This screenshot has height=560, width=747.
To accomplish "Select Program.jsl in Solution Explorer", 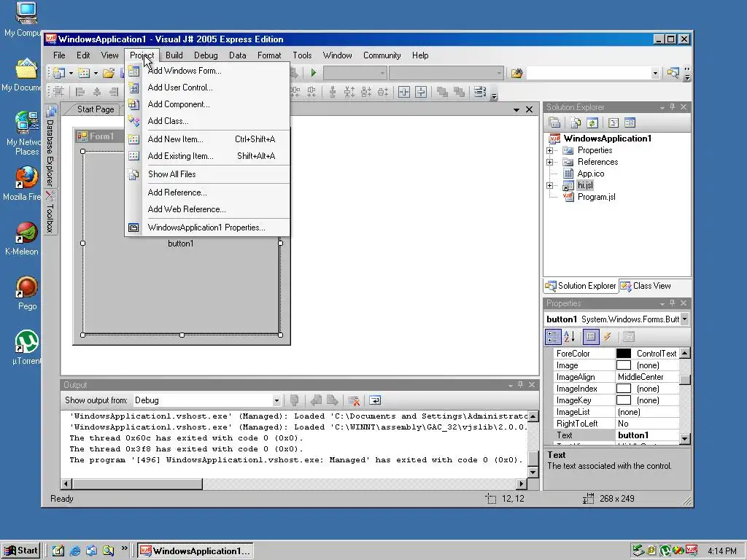I will [596, 197].
